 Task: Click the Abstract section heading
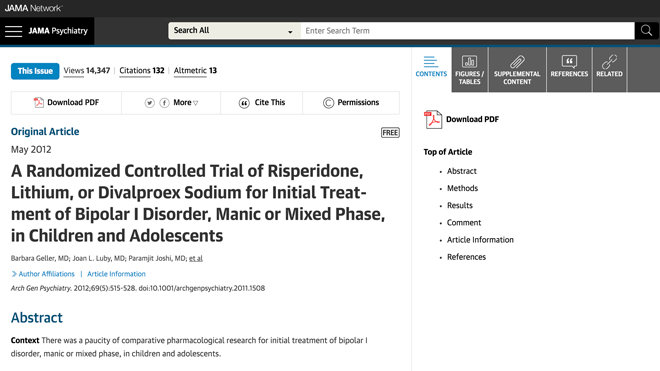37,318
